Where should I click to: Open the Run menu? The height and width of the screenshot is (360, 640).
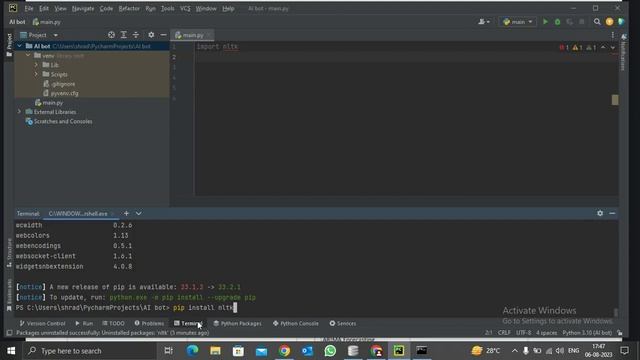click(150, 9)
